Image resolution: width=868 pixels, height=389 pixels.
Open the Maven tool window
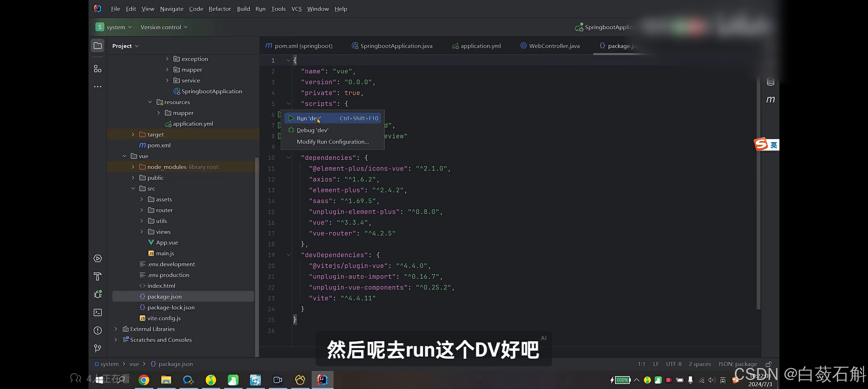coord(770,99)
